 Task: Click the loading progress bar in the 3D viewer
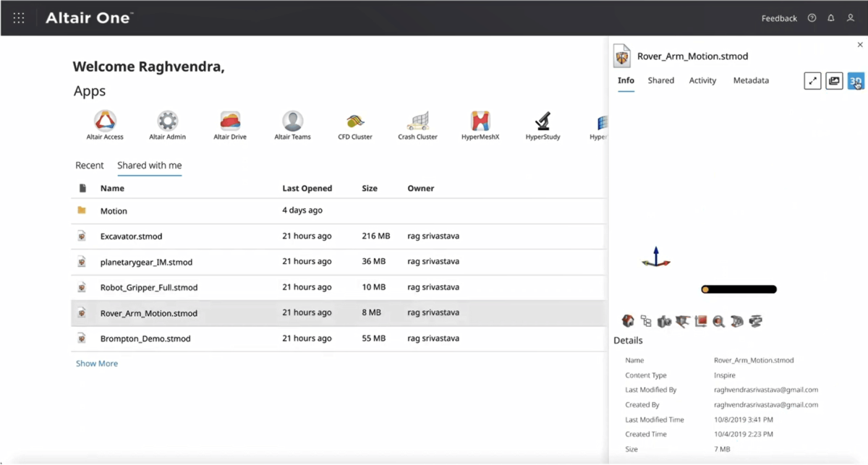(x=739, y=289)
